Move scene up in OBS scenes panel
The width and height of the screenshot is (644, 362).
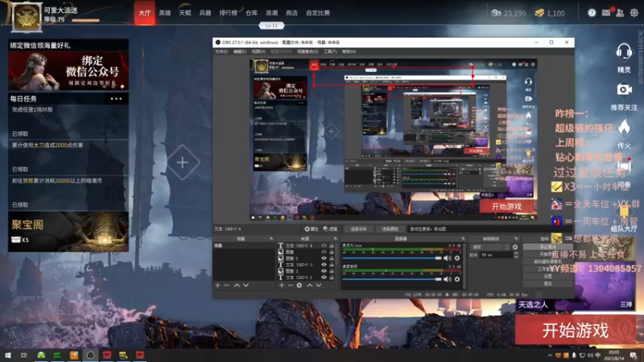click(237, 286)
